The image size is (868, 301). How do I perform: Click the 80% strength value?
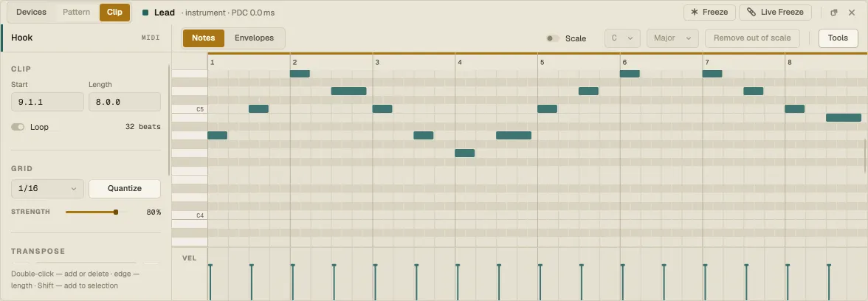(154, 212)
